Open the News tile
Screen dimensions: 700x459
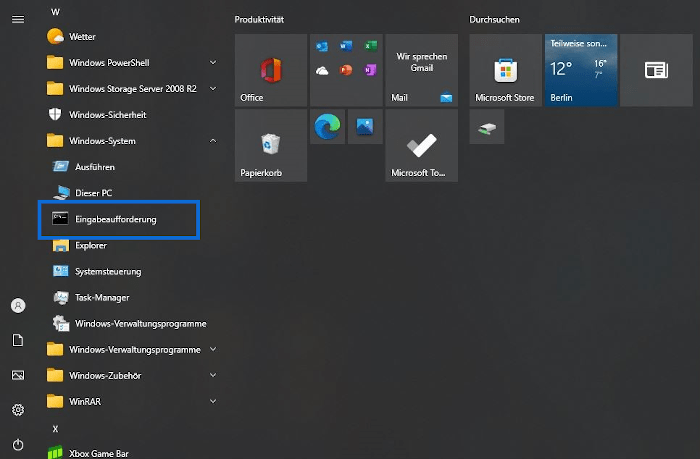click(656, 70)
